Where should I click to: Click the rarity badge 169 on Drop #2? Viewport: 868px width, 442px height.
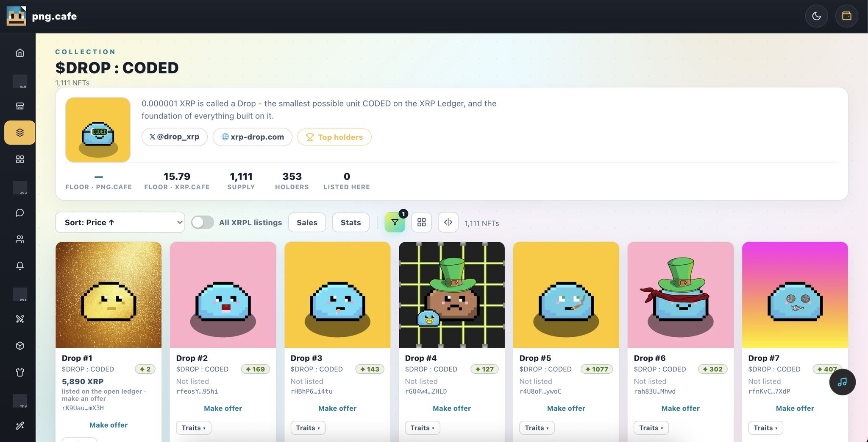pos(255,369)
